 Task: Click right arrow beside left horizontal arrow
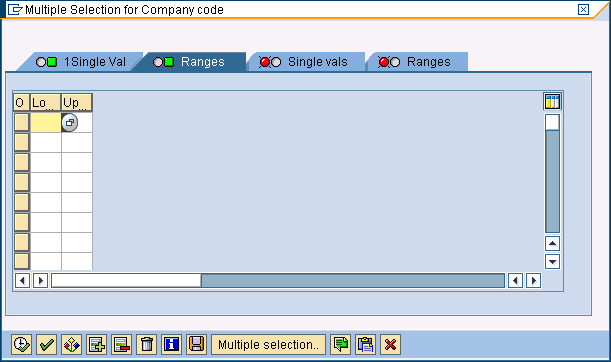tap(41, 281)
